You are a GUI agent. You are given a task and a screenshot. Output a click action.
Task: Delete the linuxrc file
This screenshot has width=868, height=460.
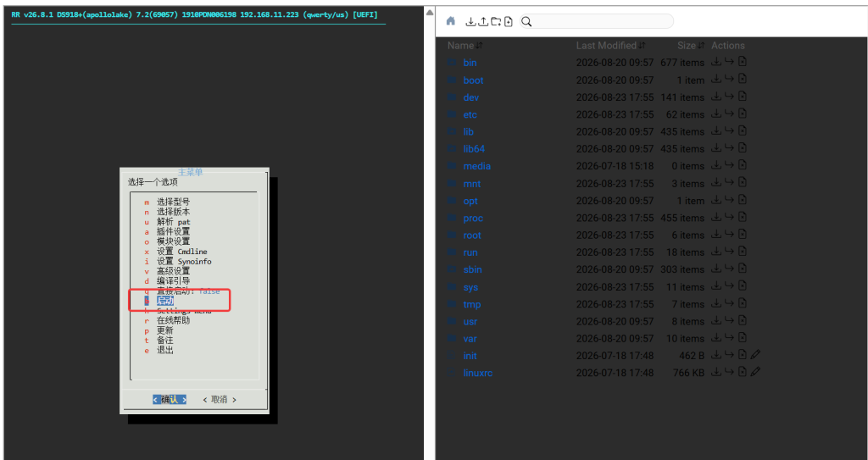coord(743,372)
